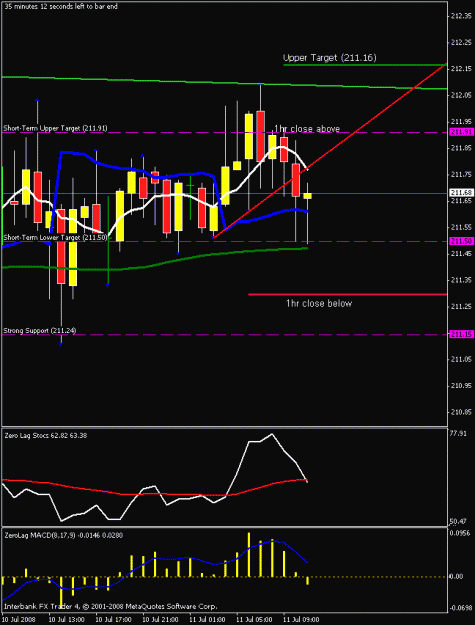Click the "10 Jul 21:00" time label
Image resolution: width=475 pixels, height=625 pixels.
point(161,620)
